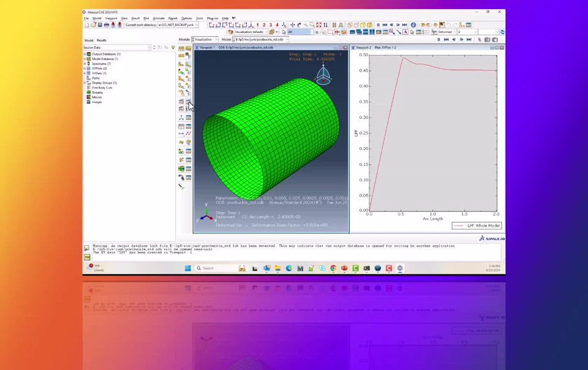Image resolution: width=588 pixels, height=370 pixels.
Task: Toggle the perspective view cube icon
Action: [341, 25]
